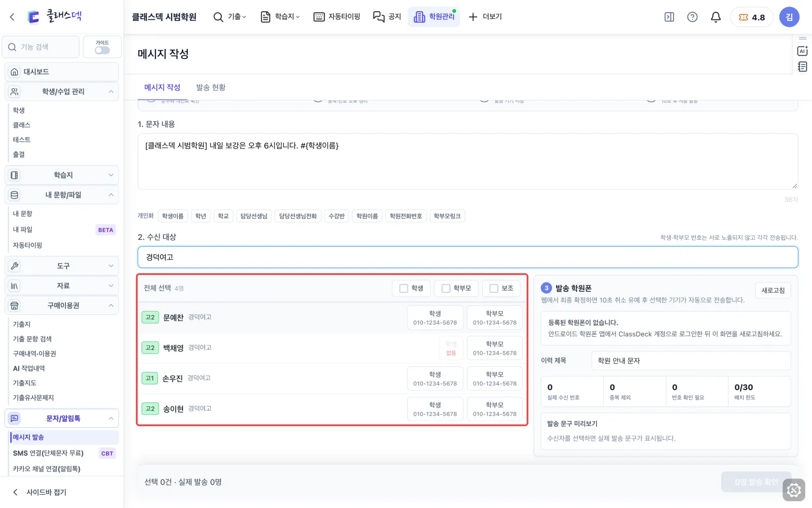Check the 학생 select-all checkbox
The image size is (812, 508).
coord(403,288)
